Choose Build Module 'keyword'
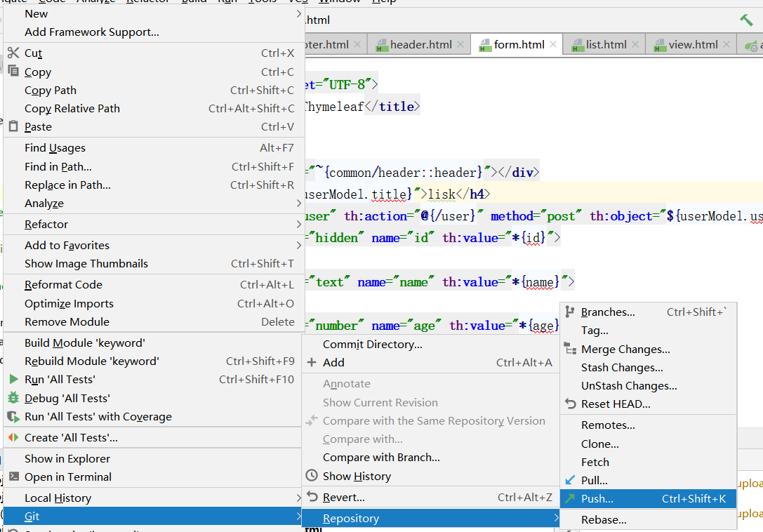 [x=153, y=343]
